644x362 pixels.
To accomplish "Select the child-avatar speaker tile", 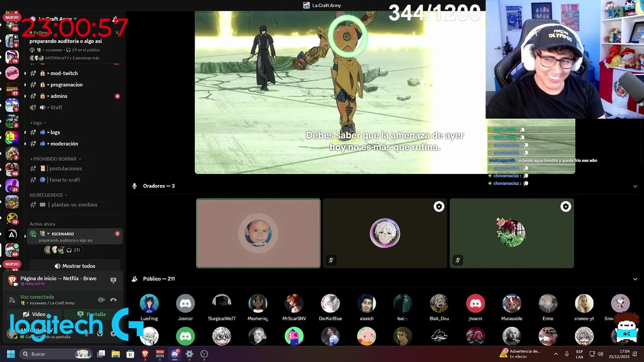I will (x=258, y=233).
